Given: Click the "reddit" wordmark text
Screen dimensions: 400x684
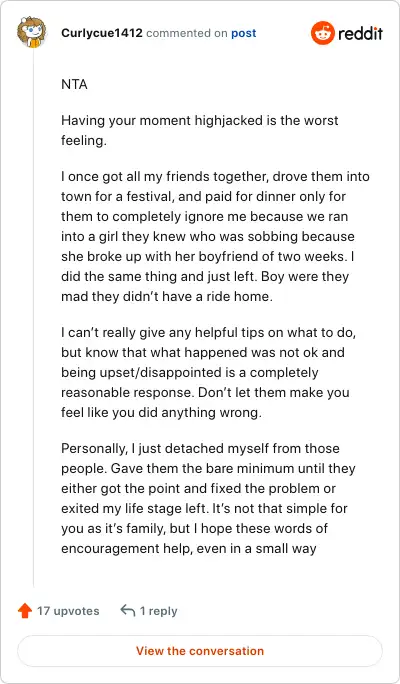Looking at the screenshot, I should [x=360, y=33].
